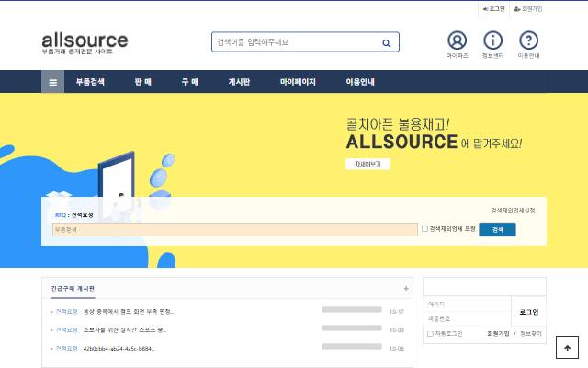Open 부품검색 menu

[x=90, y=82]
